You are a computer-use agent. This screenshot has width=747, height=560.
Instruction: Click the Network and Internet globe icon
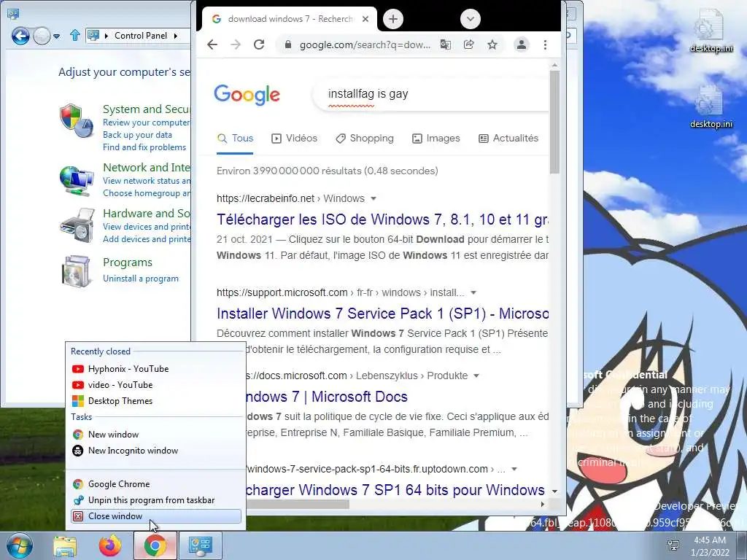coord(76,181)
